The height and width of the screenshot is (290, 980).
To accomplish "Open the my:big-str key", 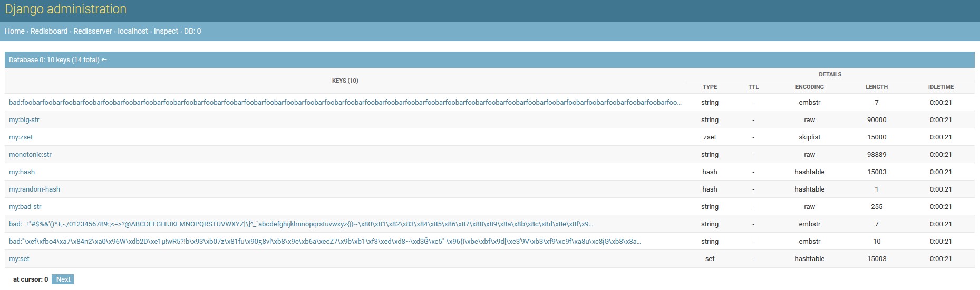I will (x=24, y=119).
